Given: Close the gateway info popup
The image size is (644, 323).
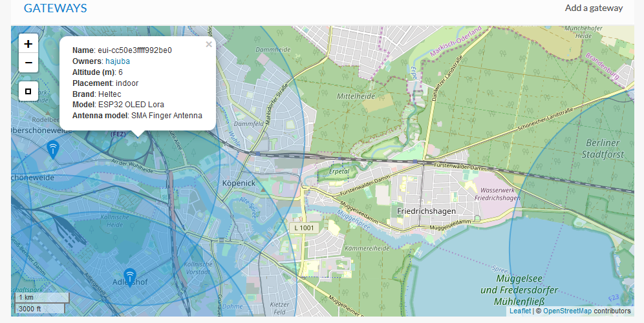Looking at the screenshot, I should click(209, 45).
